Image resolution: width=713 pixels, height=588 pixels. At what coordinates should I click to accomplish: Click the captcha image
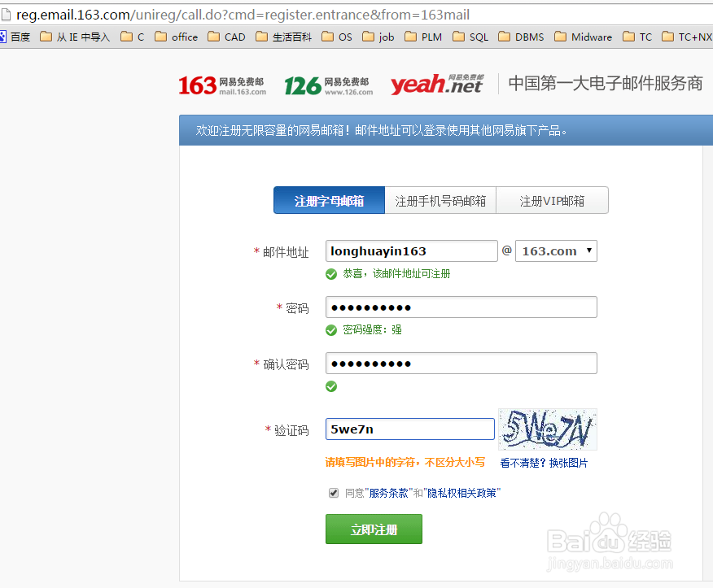[x=547, y=429]
